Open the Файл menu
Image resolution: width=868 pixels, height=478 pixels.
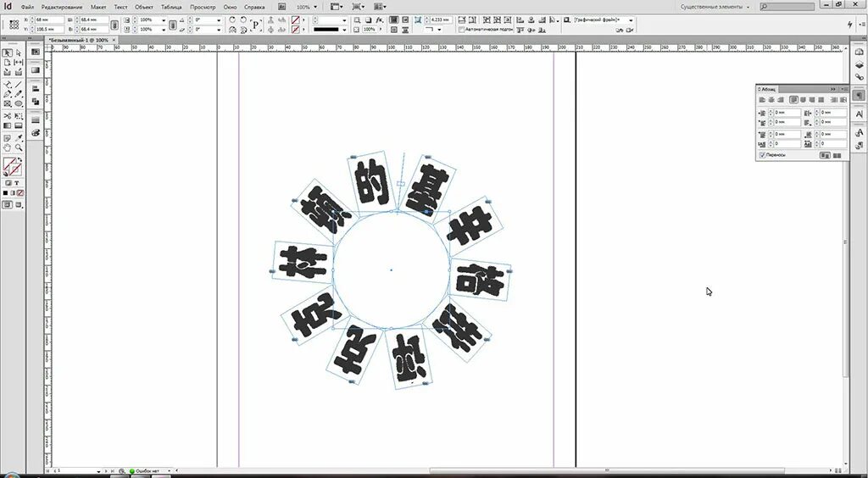27,7
